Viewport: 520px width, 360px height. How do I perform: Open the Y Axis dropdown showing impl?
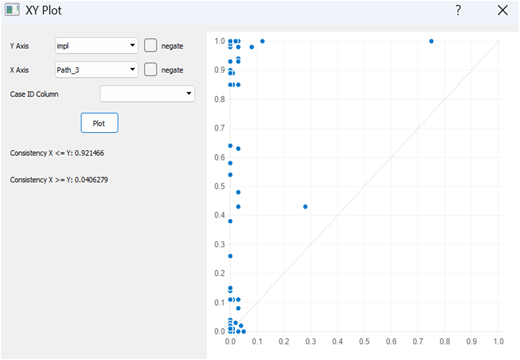[96, 45]
